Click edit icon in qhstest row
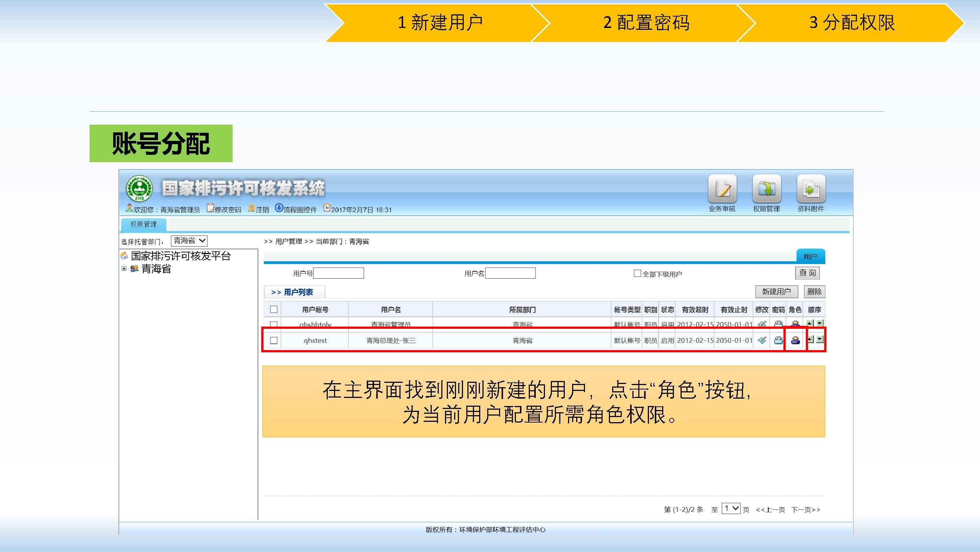The width and height of the screenshot is (980, 552). (762, 340)
